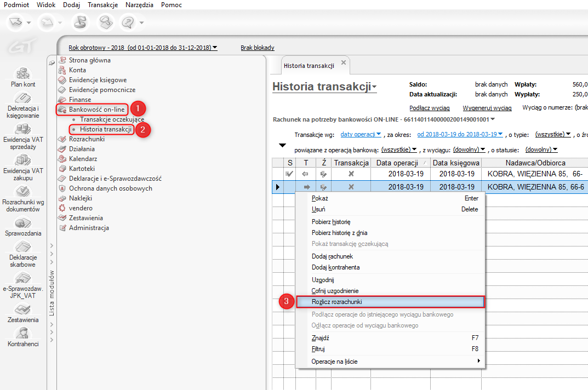The image size is (588, 390).
Task: Choose Uzgodnij from context menu
Action: click(x=323, y=280)
